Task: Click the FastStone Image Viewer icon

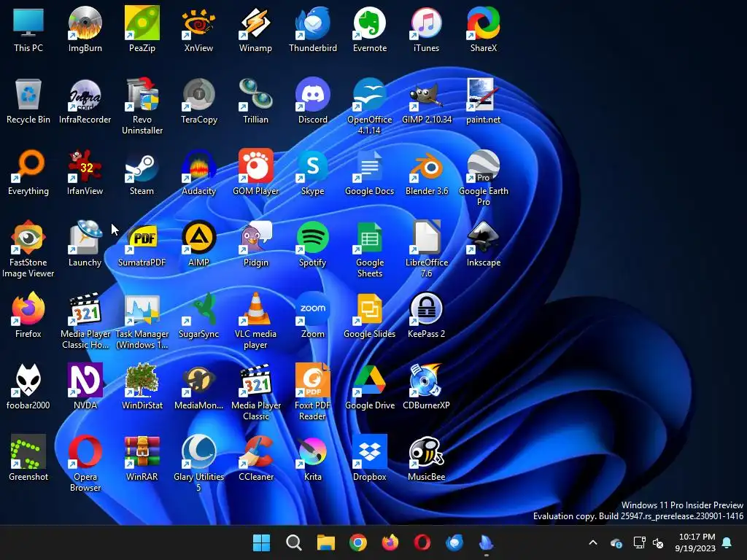Action: coord(28,237)
